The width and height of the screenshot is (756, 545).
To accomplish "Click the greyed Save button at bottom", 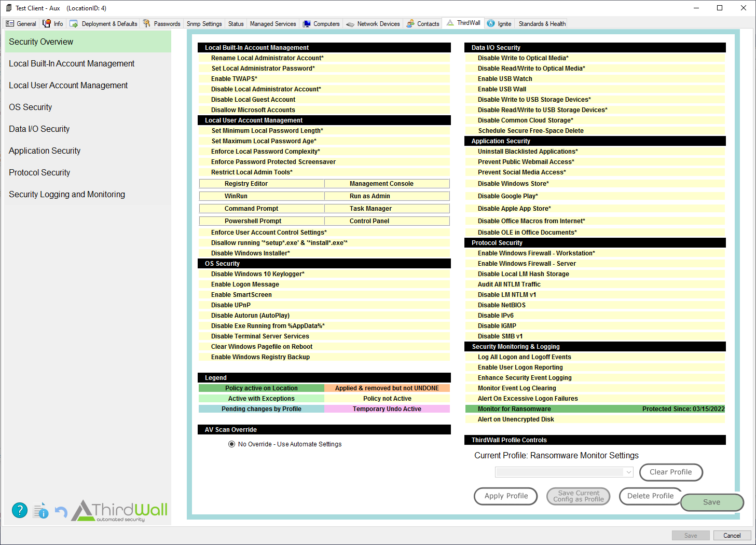I will click(x=691, y=536).
